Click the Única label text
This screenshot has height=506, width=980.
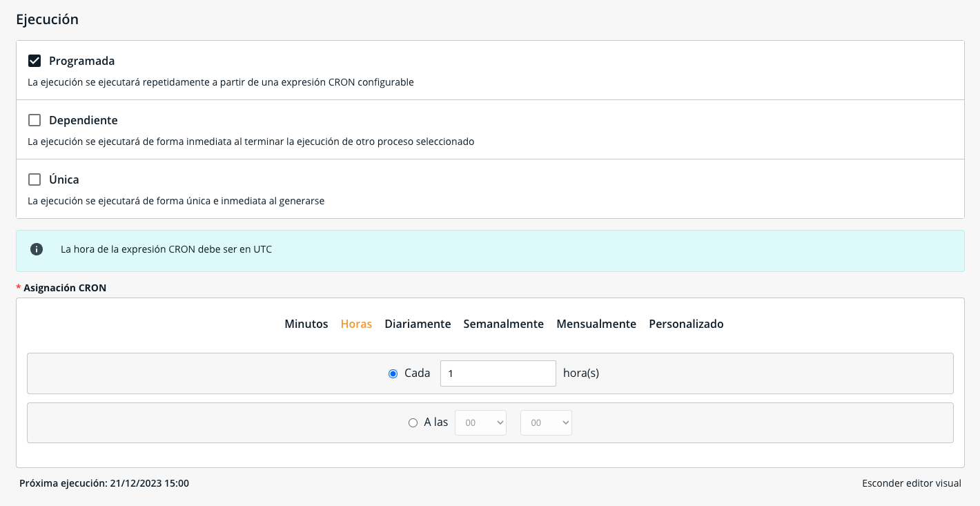64,179
